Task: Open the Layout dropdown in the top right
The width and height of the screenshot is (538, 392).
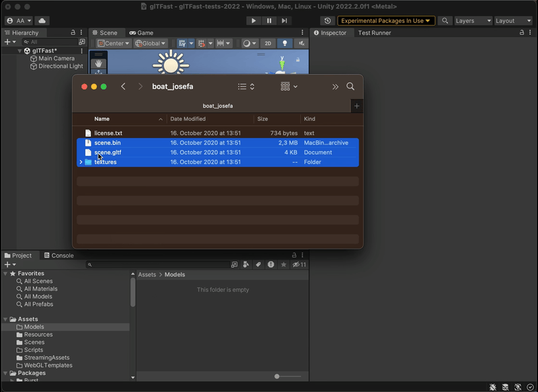Action: [513, 20]
